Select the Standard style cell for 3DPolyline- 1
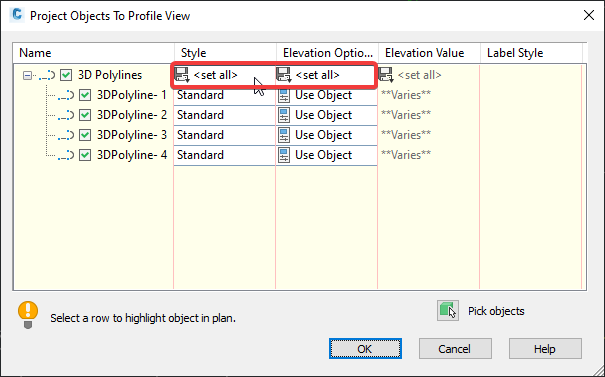This screenshot has height=377, width=605. [x=224, y=95]
